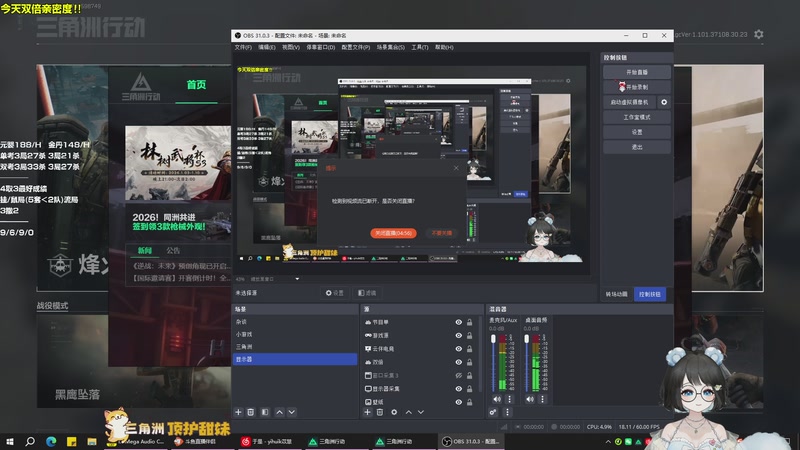The height and width of the screenshot is (450, 800).
Task: Add a new scene with plus icon
Action: (x=238, y=412)
